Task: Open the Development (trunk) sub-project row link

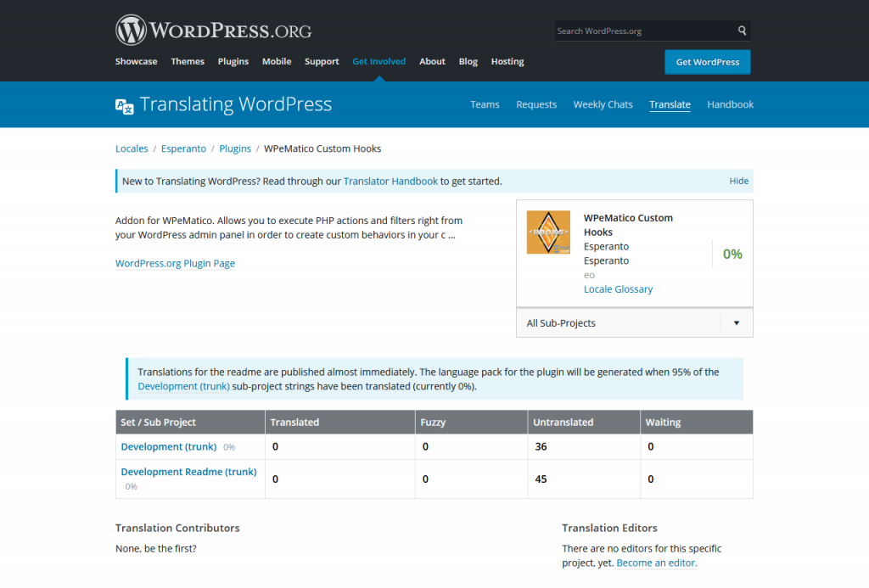Action: [169, 446]
